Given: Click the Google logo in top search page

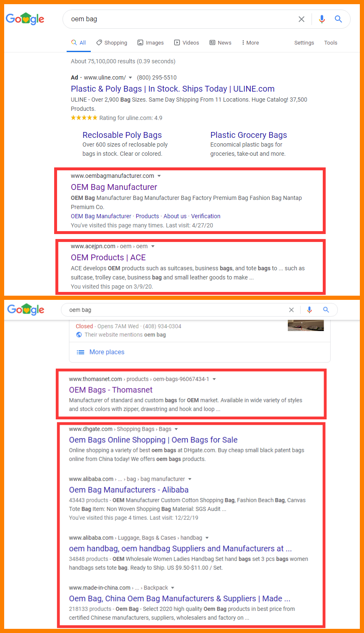Looking at the screenshot, I should (25, 19).
